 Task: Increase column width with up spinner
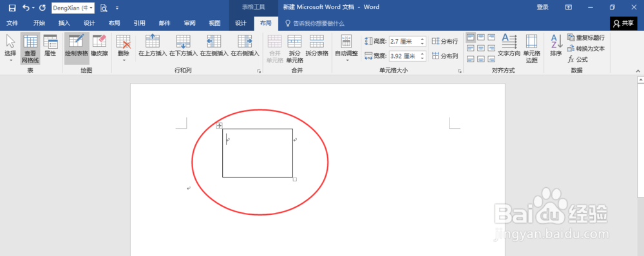click(x=422, y=54)
